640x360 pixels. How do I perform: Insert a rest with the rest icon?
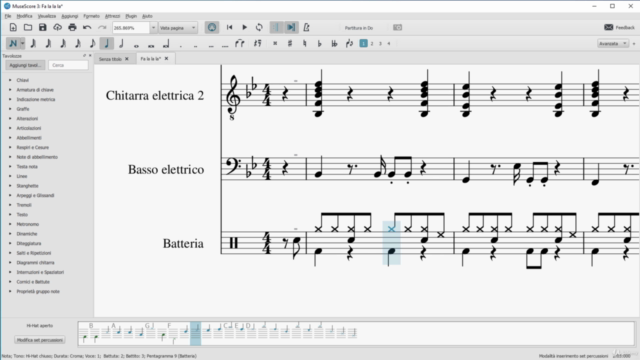258,43
